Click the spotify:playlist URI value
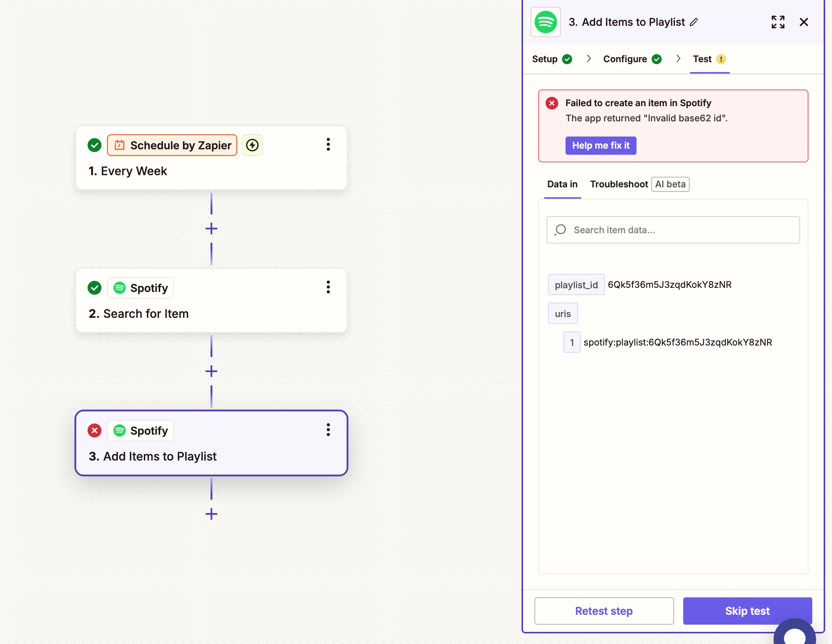The image size is (832, 644). coord(678,342)
